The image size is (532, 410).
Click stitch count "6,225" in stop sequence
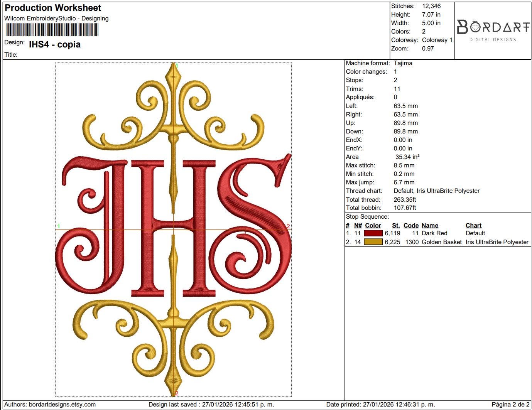click(x=392, y=242)
